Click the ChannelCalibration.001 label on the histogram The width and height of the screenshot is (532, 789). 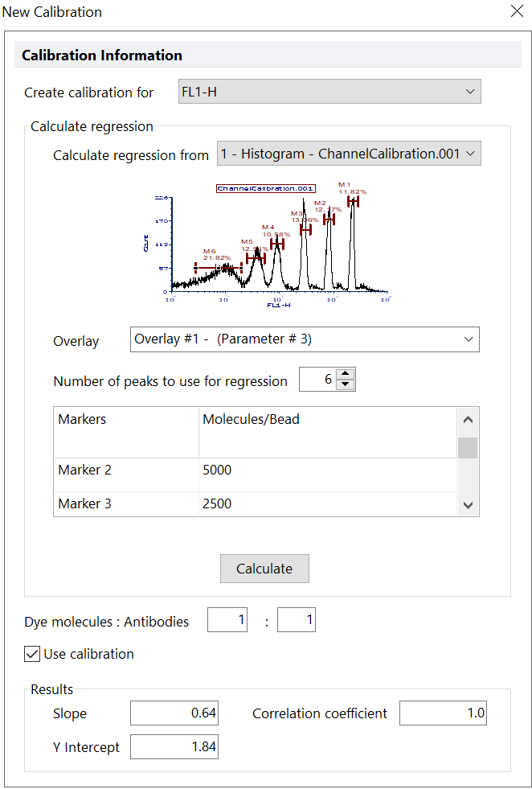click(x=265, y=187)
